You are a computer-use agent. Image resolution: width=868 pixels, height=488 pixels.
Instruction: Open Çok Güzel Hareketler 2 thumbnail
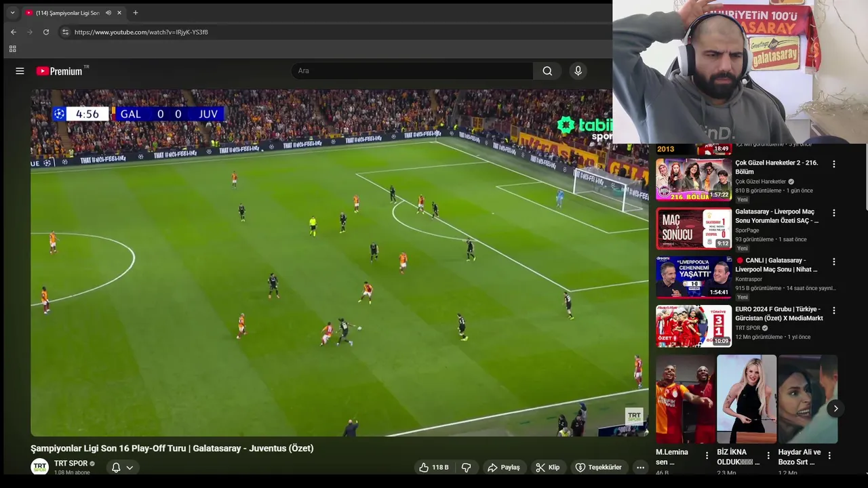click(x=694, y=180)
